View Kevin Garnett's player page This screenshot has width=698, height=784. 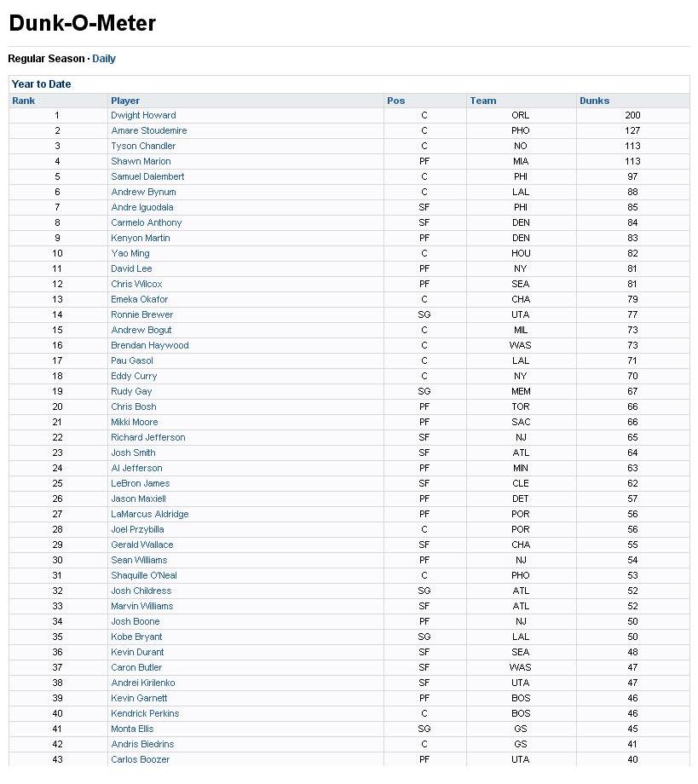pos(139,698)
